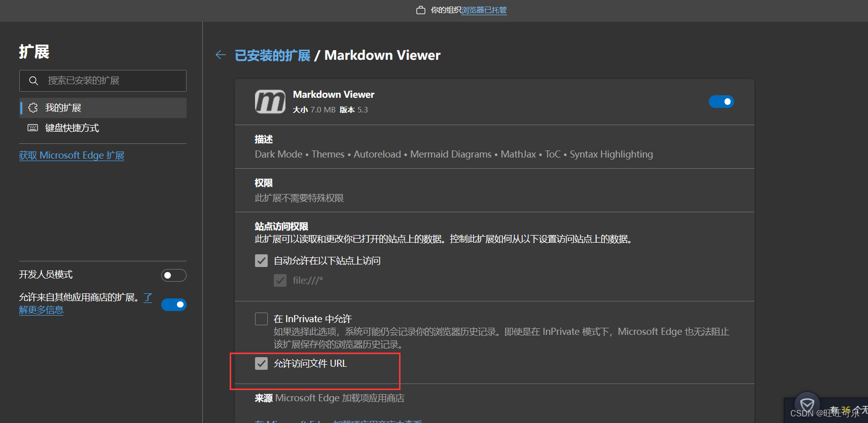Click the back arrow to installed extensions

click(221, 55)
